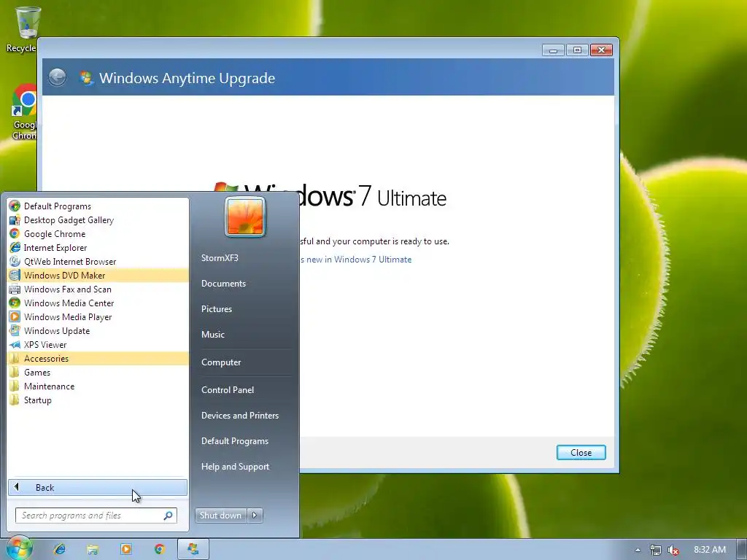Expand the Games folder
Viewport: 747px width, 560px height.
point(98,373)
